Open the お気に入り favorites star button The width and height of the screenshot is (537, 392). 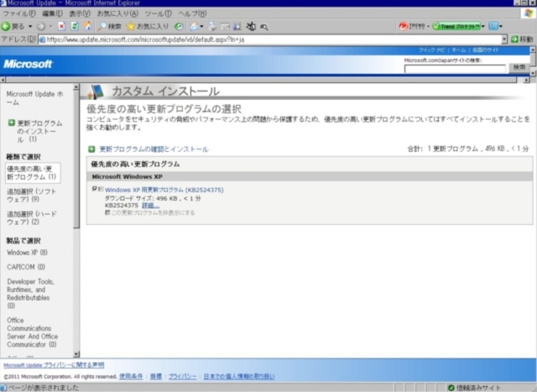click(x=148, y=26)
